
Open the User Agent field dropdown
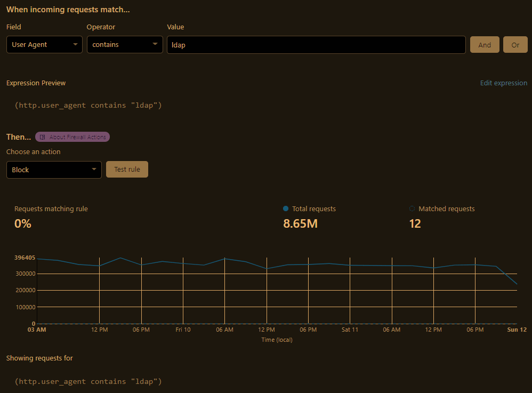(x=44, y=44)
